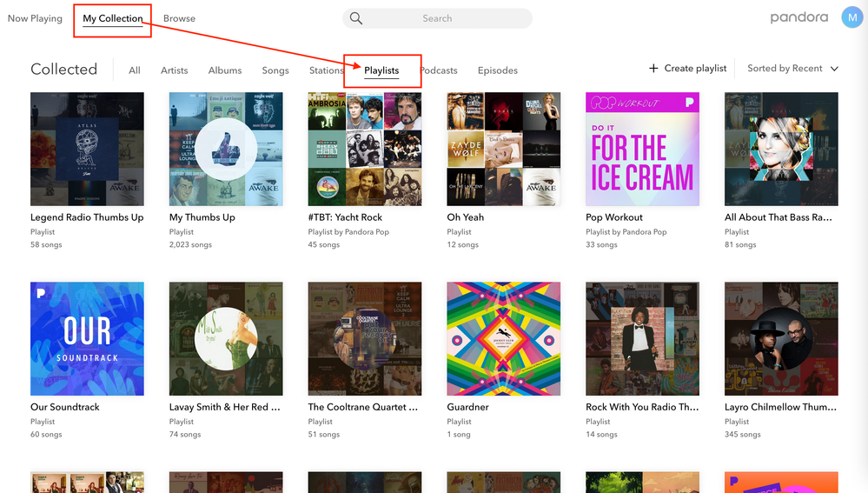Click the plus icon to create playlist

(653, 69)
